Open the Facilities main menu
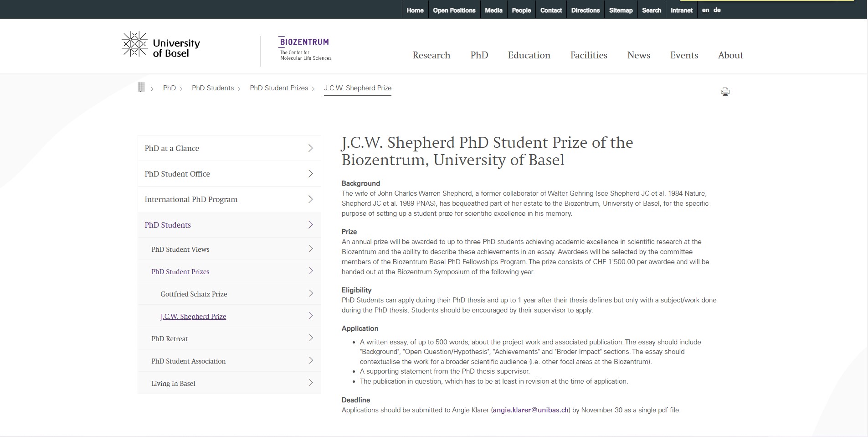 [x=589, y=55]
